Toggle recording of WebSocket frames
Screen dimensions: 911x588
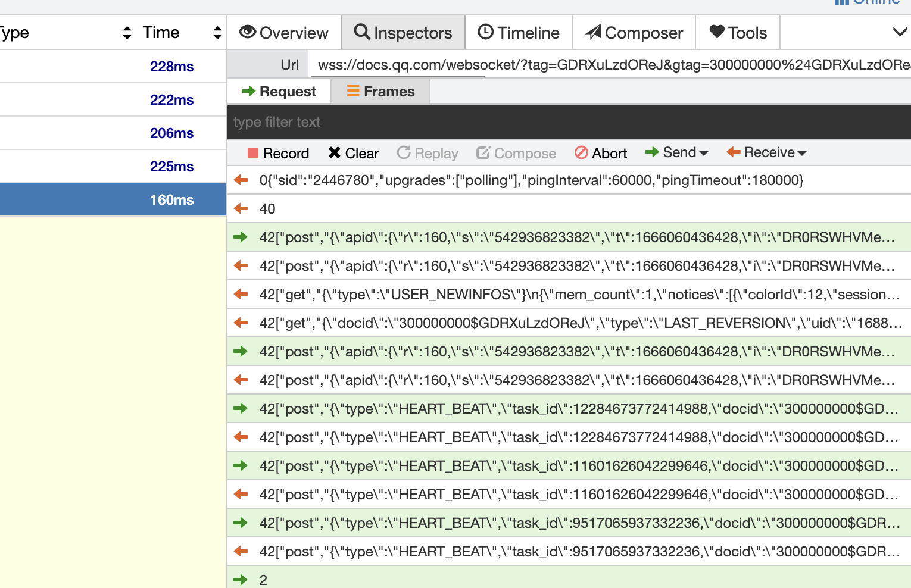pyautogui.click(x=277, y=153)
